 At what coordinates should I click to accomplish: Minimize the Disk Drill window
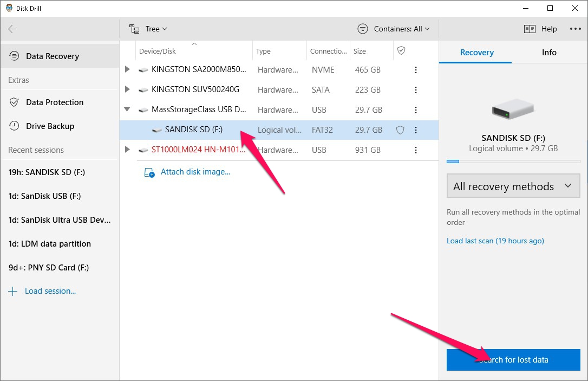point(526,8)
